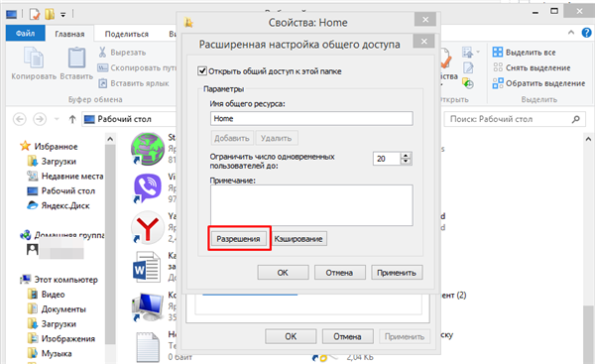Switch to the Главная ribbon tab

tap(69, 34)
